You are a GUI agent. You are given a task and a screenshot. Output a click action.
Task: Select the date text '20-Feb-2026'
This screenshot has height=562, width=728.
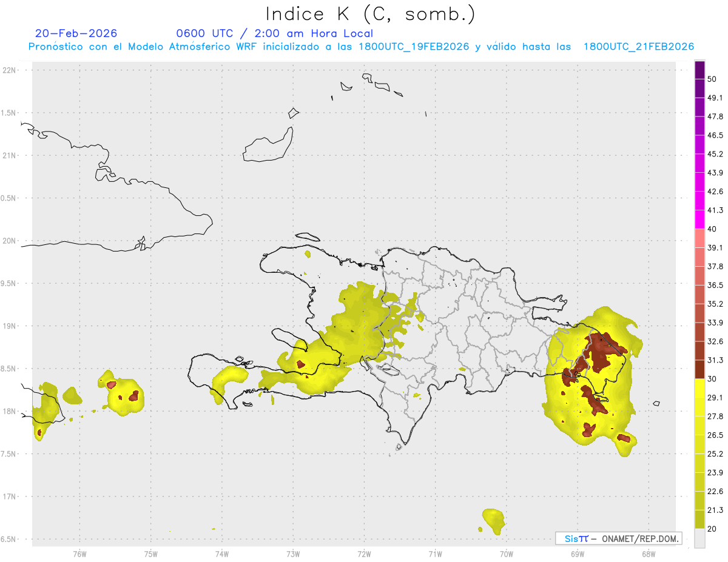point(76,33)
